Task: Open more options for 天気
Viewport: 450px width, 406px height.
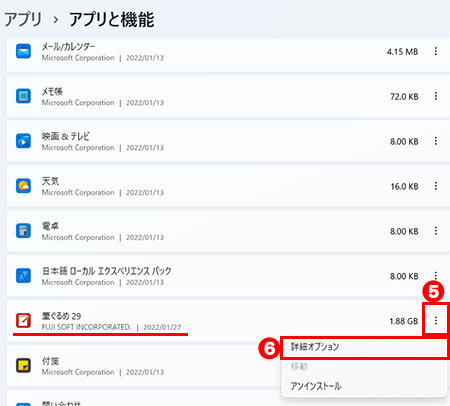Action: pos(436,186)
